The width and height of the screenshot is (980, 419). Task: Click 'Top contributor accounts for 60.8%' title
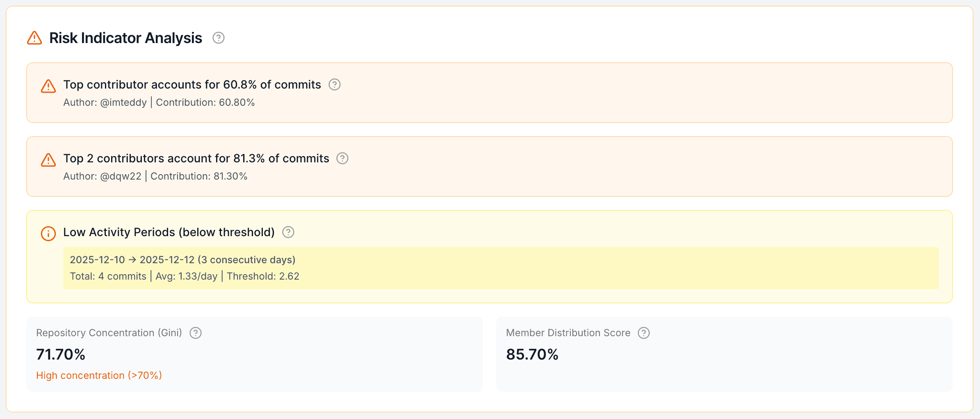tap(192, 84)
